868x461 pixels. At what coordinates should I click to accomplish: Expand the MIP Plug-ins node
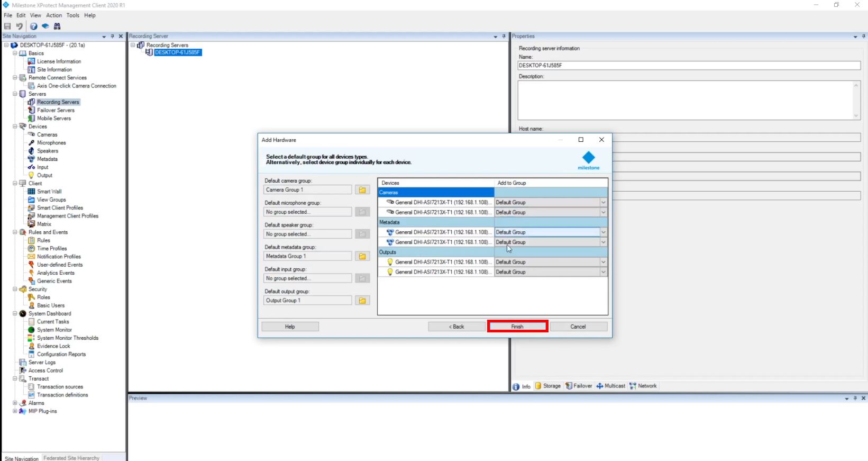click(15, 411)
